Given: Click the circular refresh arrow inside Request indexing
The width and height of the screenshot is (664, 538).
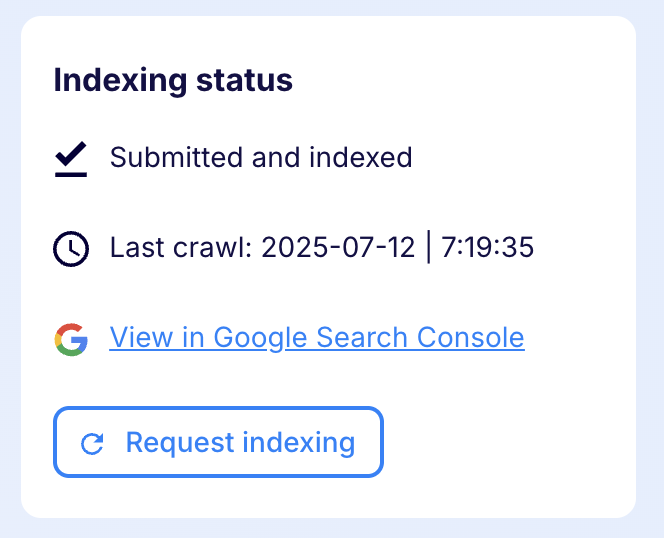Looking at the screenshot, I should pyautogui.click(x=92, y=444).
